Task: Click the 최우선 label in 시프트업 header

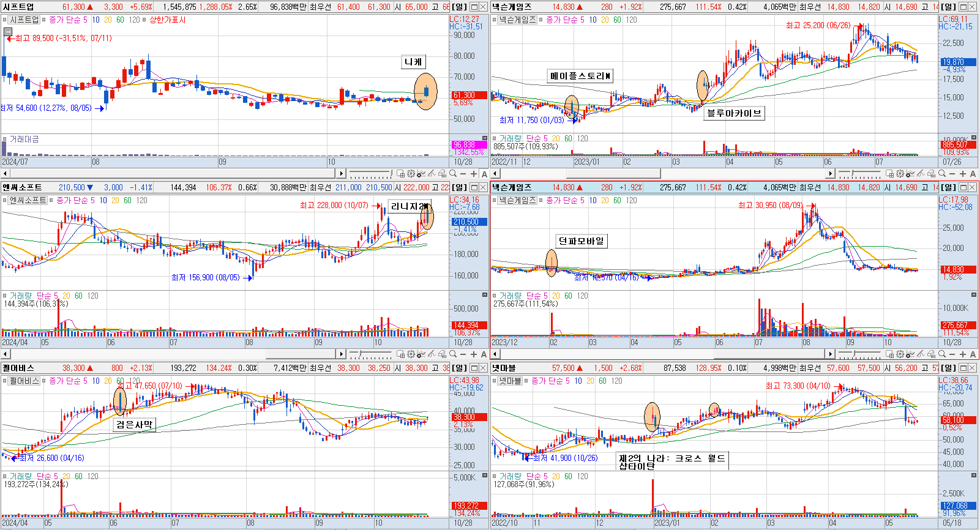Action: coord(320,7)
